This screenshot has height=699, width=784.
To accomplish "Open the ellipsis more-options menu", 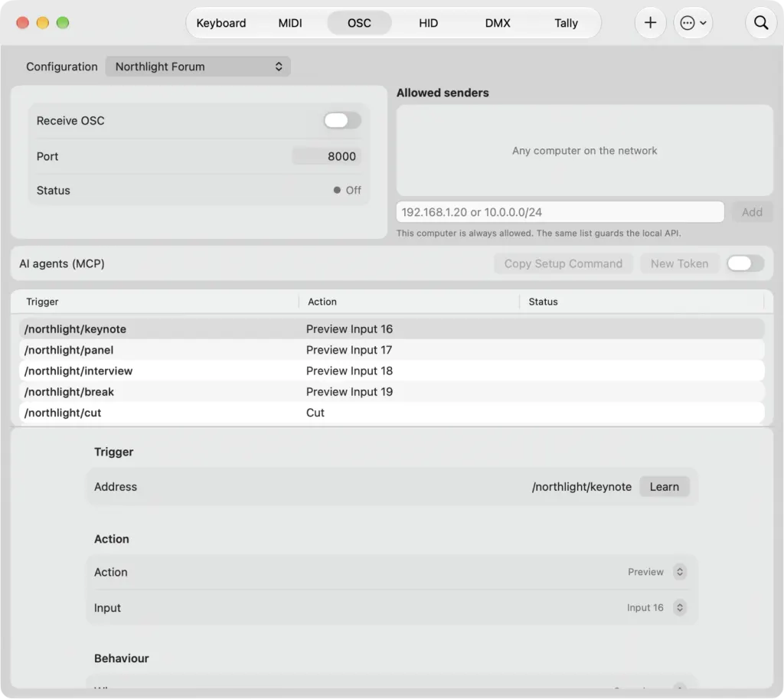I will (693, 23).
